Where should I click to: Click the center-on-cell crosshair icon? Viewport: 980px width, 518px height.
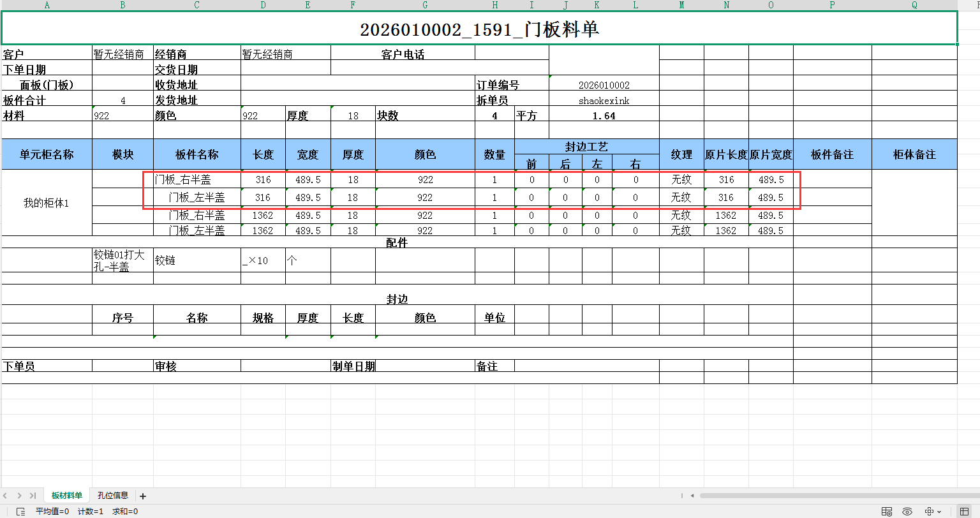pyautogui.click(x=930, y=512)
